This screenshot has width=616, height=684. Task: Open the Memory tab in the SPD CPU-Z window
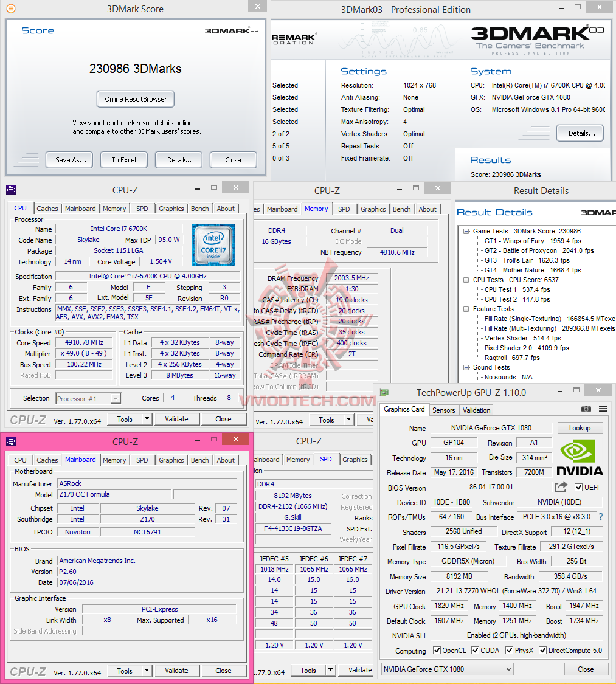coord(298,460)
